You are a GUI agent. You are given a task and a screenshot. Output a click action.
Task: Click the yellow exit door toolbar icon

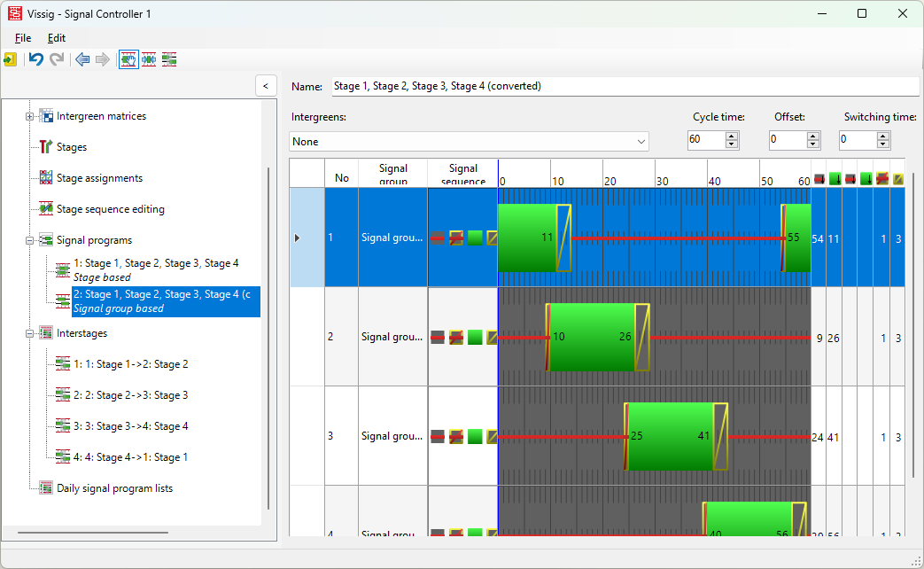point(10,59)
